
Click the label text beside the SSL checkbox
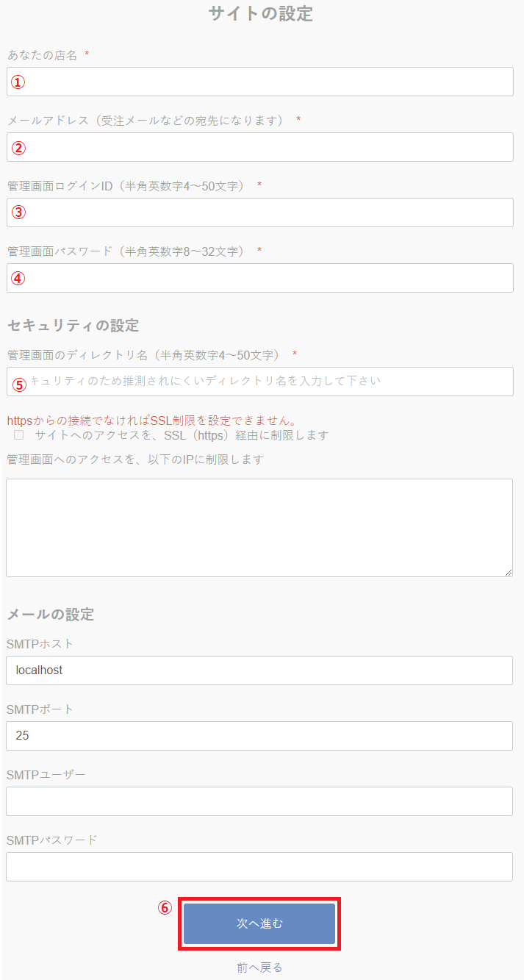[182, 435]
